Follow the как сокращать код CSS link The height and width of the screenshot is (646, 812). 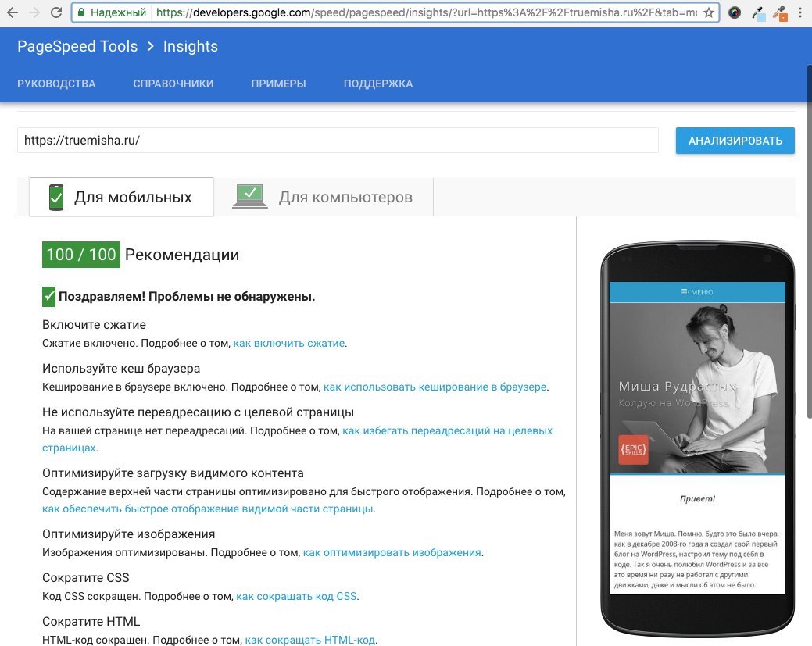(x=296, y=596)
